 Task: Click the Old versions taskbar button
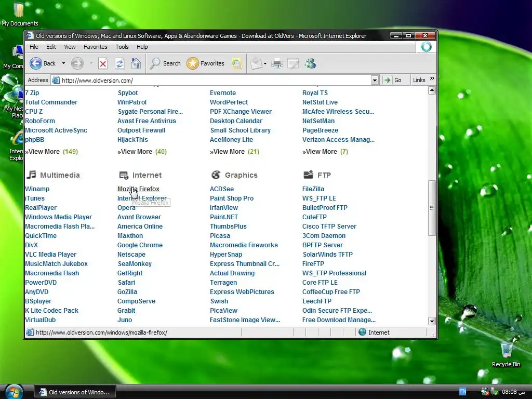75,392
